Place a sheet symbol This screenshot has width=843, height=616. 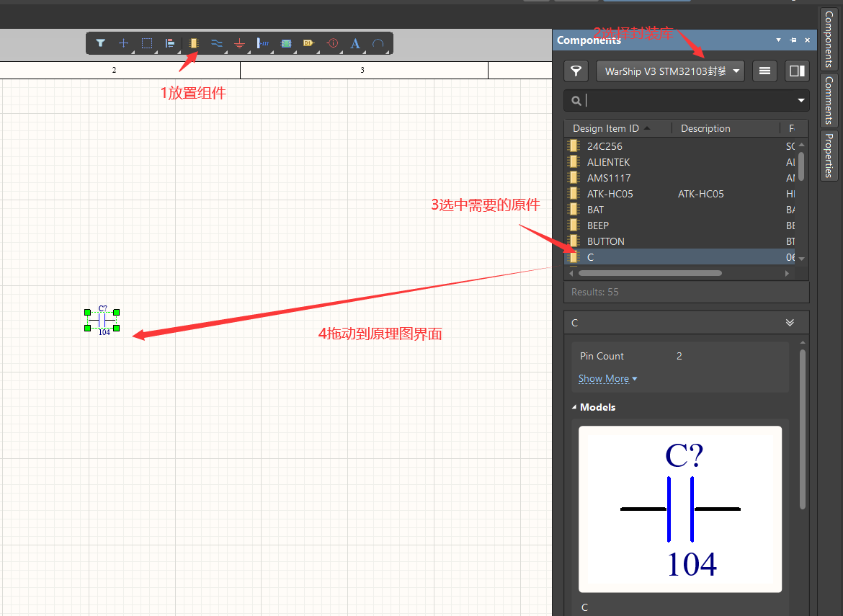[x=286, y=43]
